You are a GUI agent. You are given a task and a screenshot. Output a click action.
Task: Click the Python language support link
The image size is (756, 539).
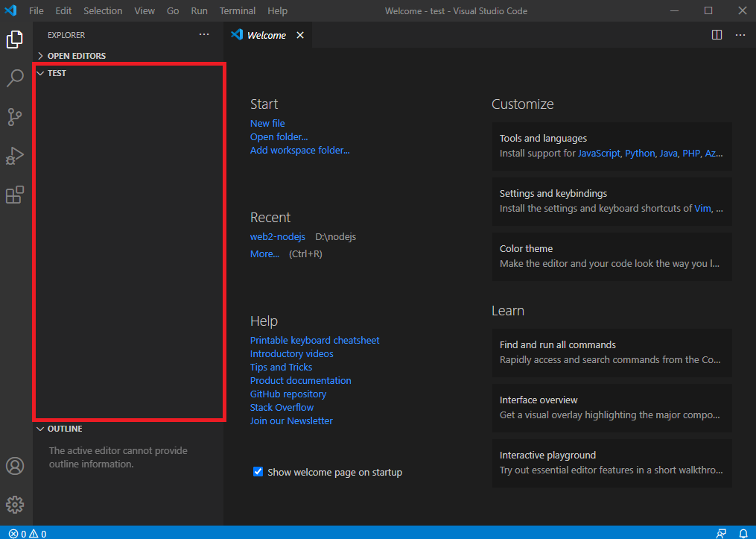pos(640,154)
